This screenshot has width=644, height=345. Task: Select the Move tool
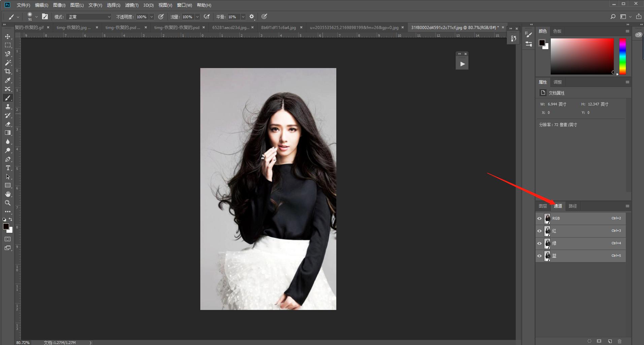pos(7,36)
